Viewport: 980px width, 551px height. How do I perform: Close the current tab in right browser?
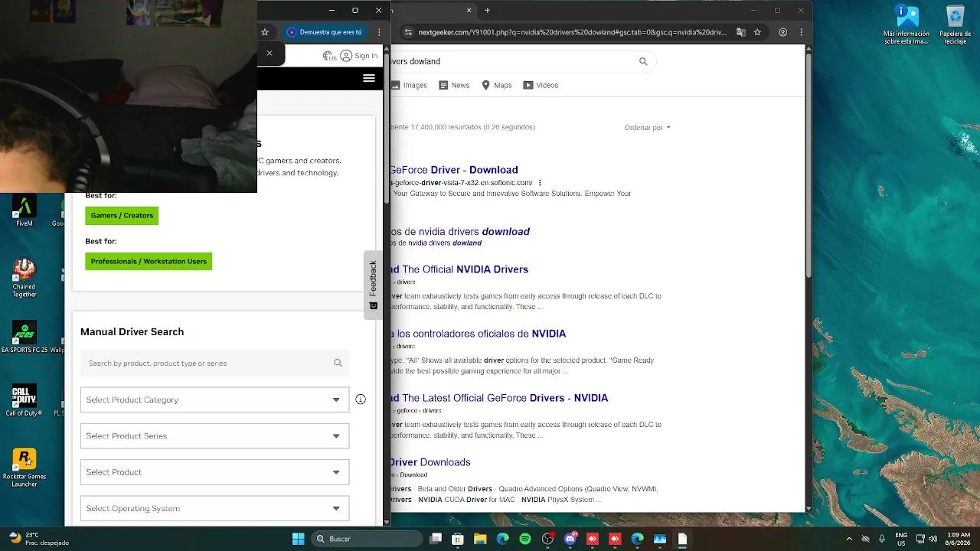click(471, 10)
